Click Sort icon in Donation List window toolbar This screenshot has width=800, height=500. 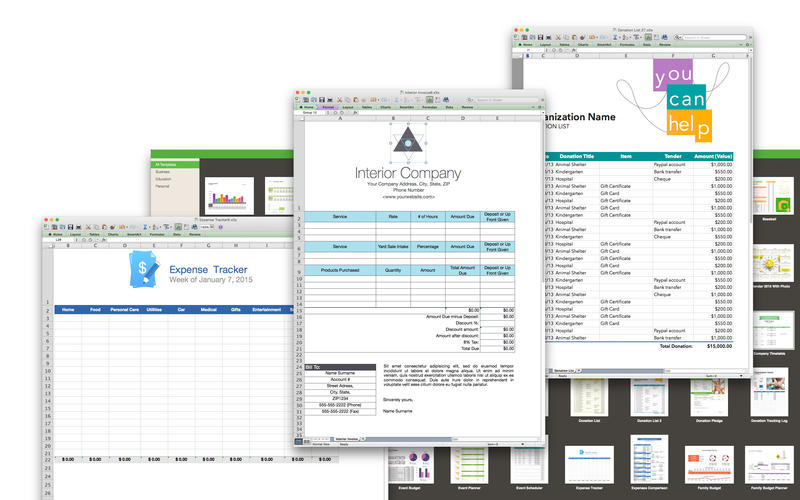coord(624,37)
